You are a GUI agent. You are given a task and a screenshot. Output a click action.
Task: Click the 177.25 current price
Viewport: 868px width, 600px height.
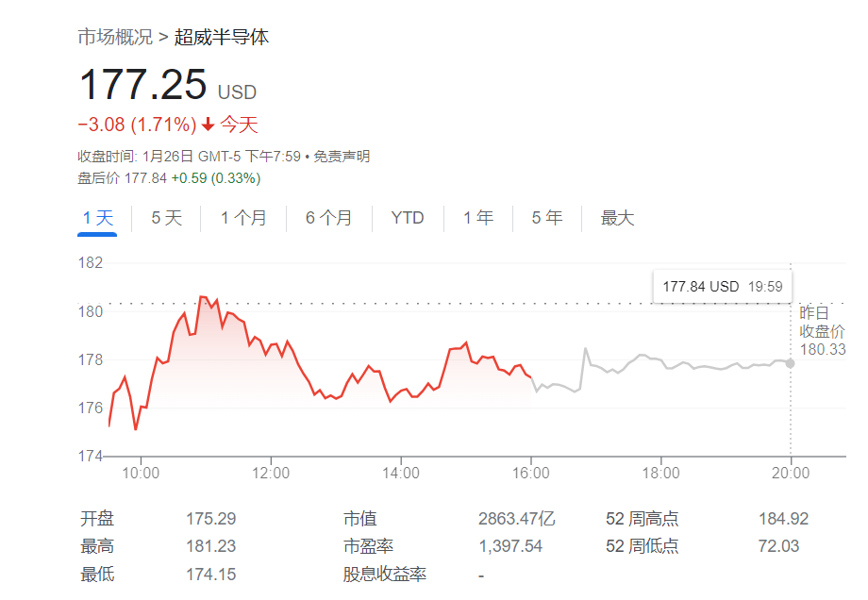[x=142, y=85]
